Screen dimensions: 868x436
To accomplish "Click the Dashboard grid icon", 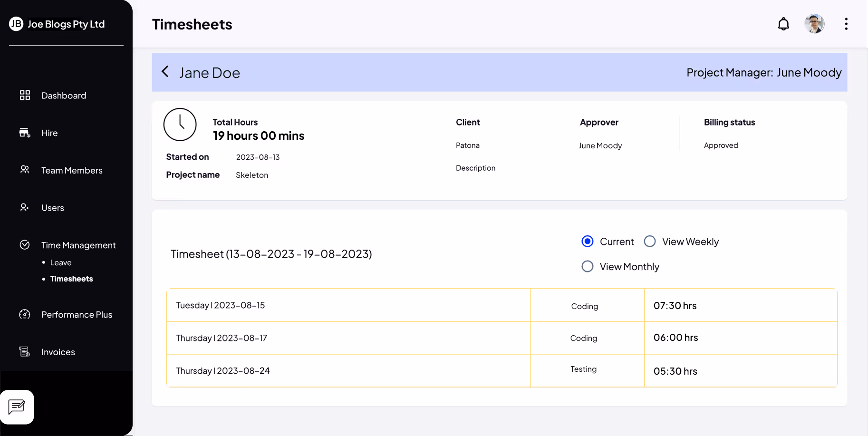I will click(x=25, y=95).
